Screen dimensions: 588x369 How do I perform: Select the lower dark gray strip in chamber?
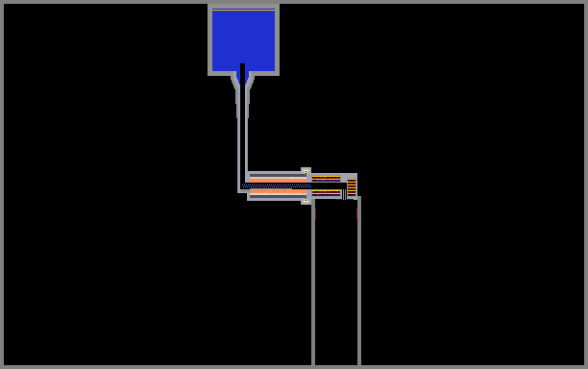click(x=278, y=196)
